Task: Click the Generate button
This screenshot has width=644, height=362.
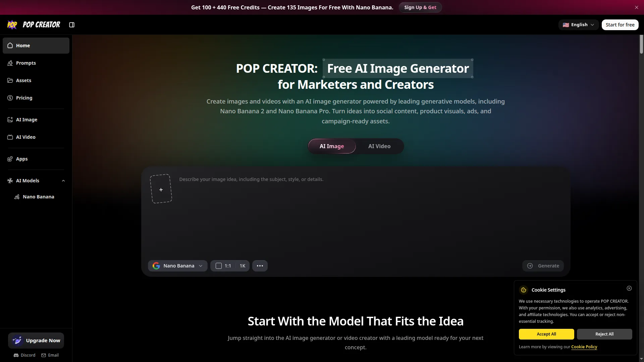Action: pyautogui.click(x=543, y=266)
